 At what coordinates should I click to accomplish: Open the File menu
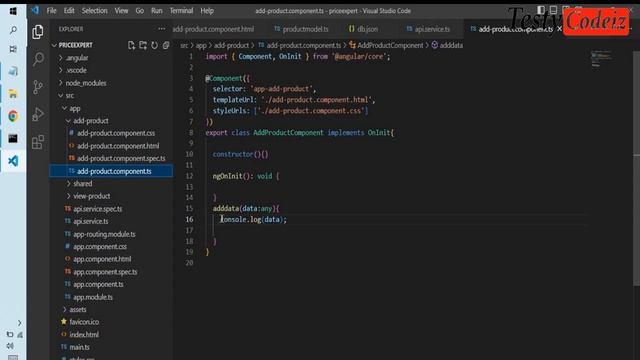51,11
